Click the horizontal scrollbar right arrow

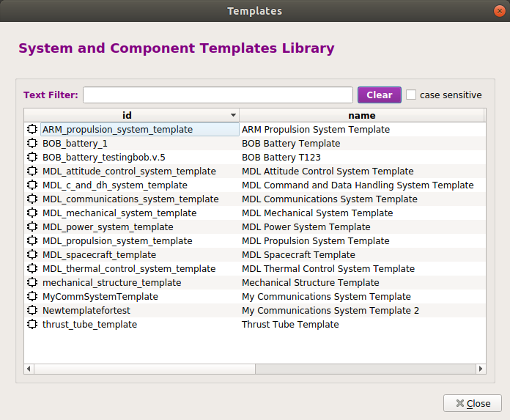click(481, 369)
